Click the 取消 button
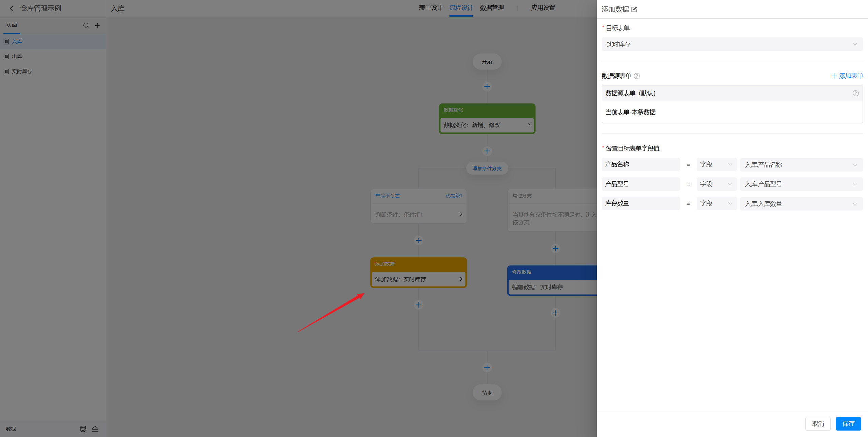Screen dimensions: 868x437 click(x=817, y=424)
